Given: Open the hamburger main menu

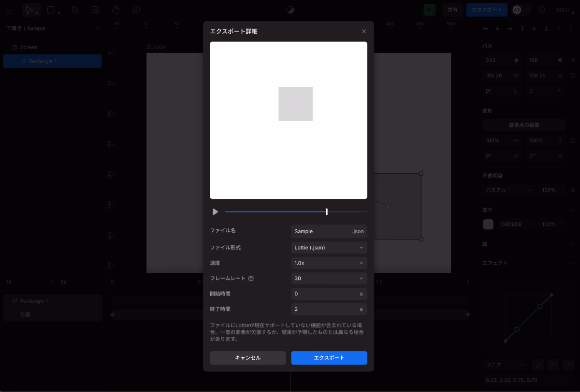Looking at the screenshot, I should coord(10,10).
